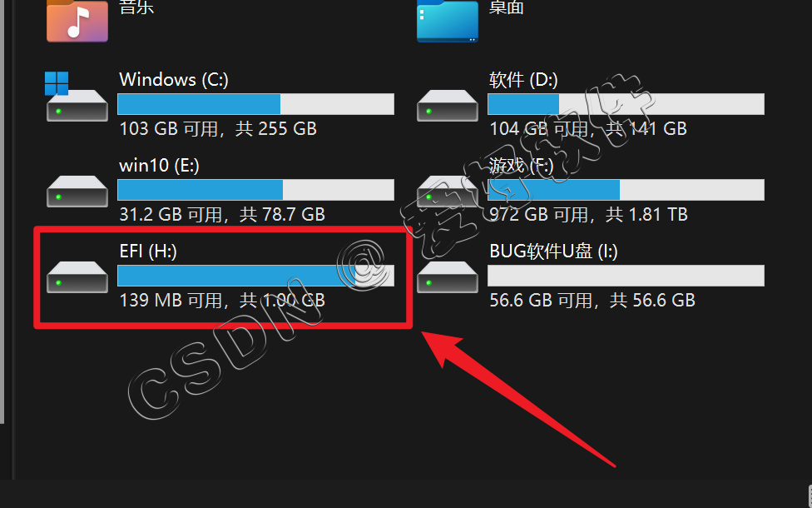812x508 pixels.
Task: Select the 游戏 (F:) drive icon
Action: coord(448,192)
